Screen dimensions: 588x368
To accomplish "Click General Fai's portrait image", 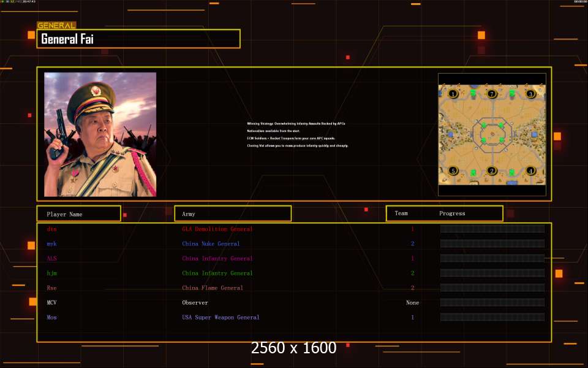I will coord(100,134).
